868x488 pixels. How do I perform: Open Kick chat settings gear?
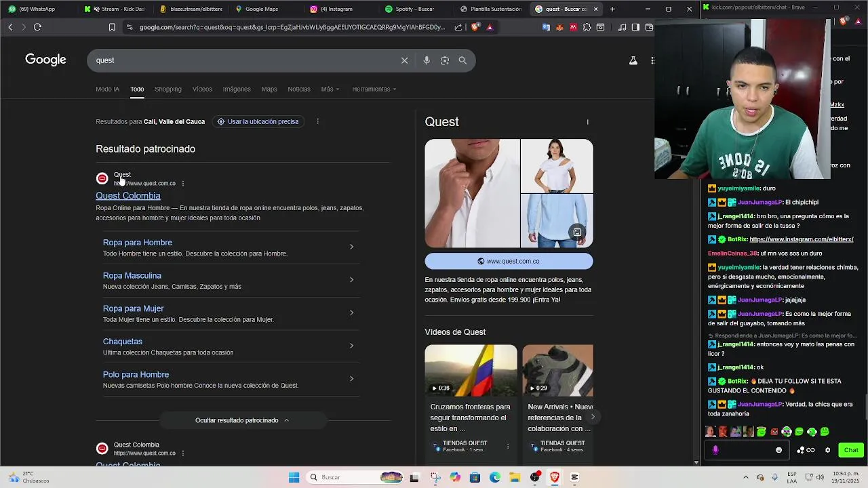[x=827, y=450]
